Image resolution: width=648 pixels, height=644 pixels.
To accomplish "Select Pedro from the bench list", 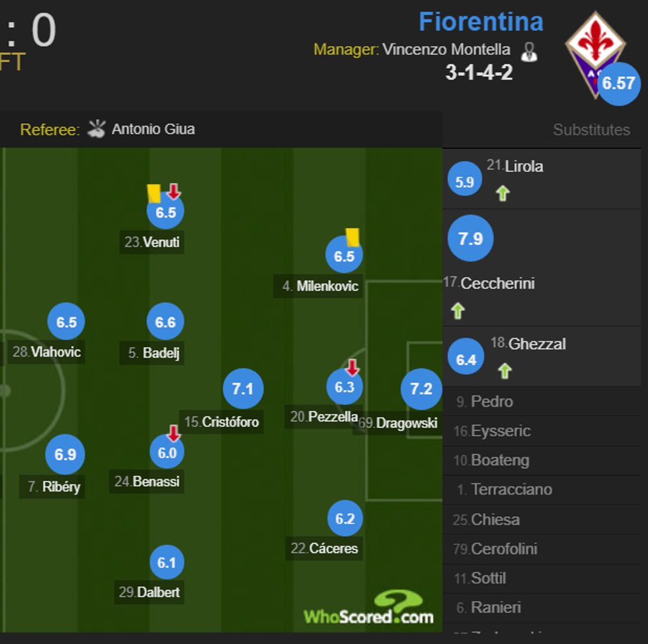I will point(492,401).
